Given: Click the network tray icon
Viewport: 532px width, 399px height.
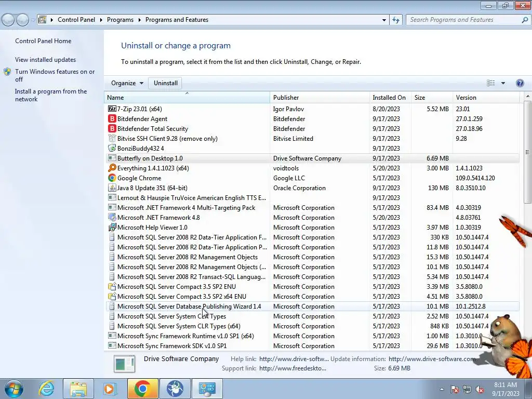Looking at the screenshot, I should pos(467,390).
